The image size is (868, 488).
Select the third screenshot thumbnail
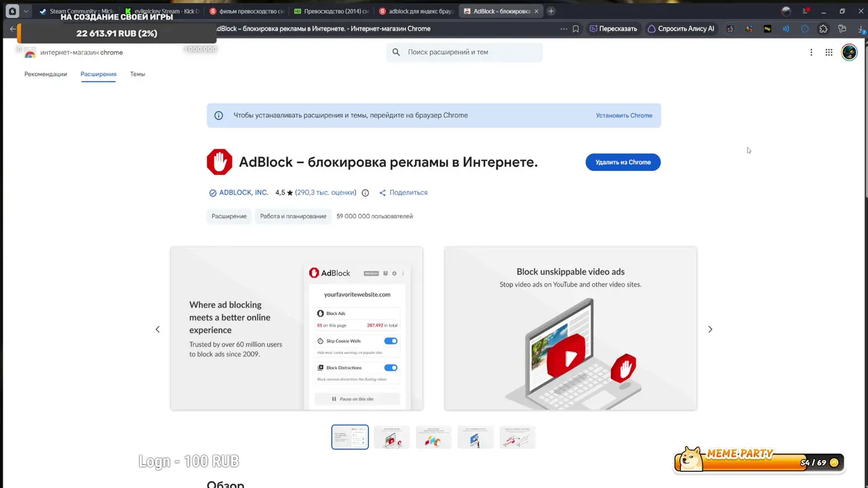[x=434, y=437]
